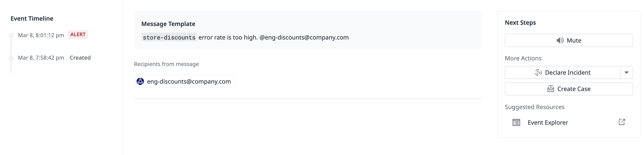Expand the Declare Incident dropdown arrow

click(626, 73)
